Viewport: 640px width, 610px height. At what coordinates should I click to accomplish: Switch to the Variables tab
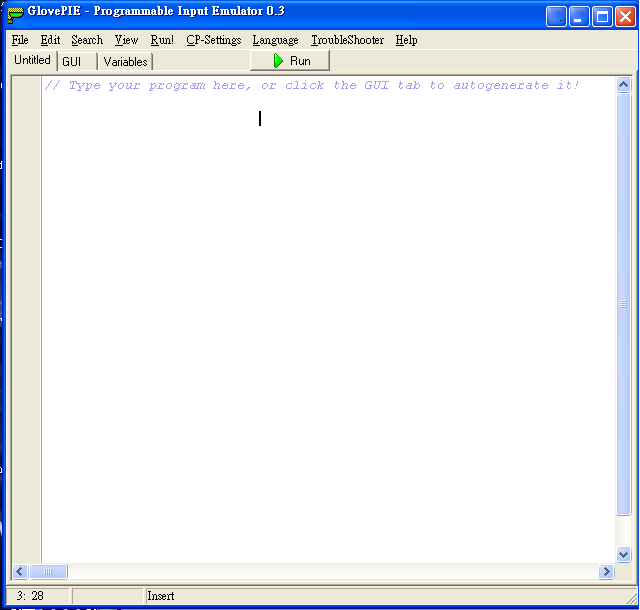coord(125,62)
